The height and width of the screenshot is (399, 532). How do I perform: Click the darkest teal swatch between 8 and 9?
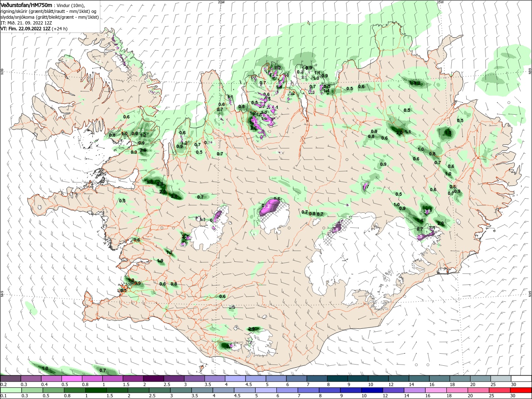click(337, 379)
